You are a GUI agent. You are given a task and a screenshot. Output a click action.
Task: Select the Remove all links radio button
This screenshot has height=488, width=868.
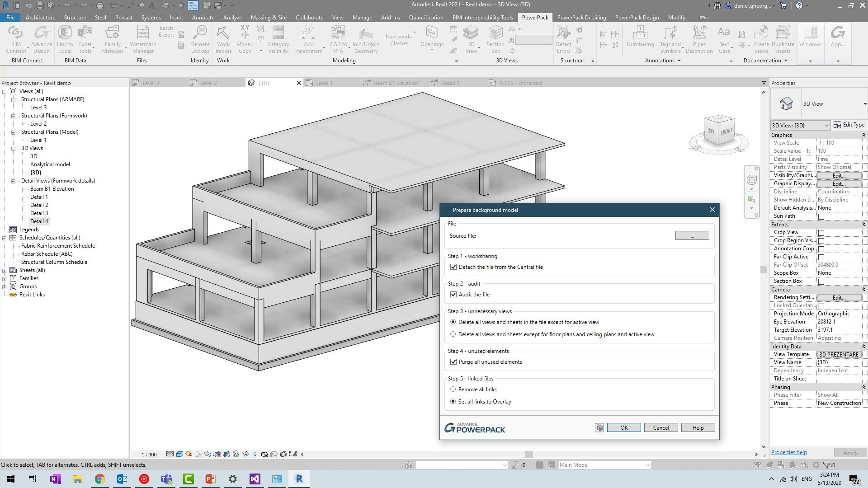[x=453, y=389]
